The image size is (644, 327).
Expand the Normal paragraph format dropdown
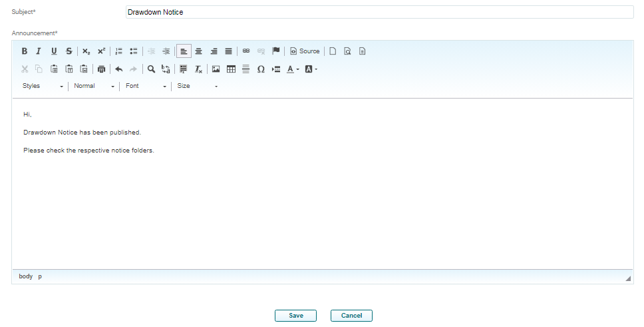click(x=94, y=86)
